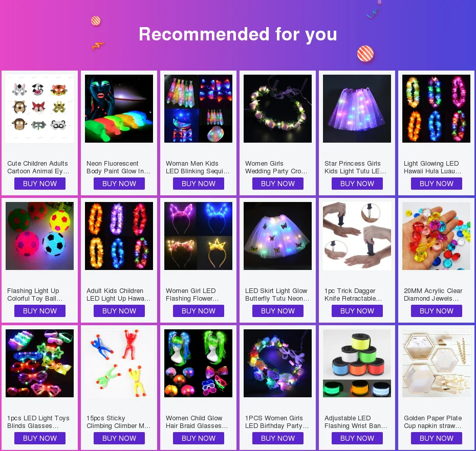
Task: Open the LED flashing wrist bands image
Action: (x=357, y=364)
